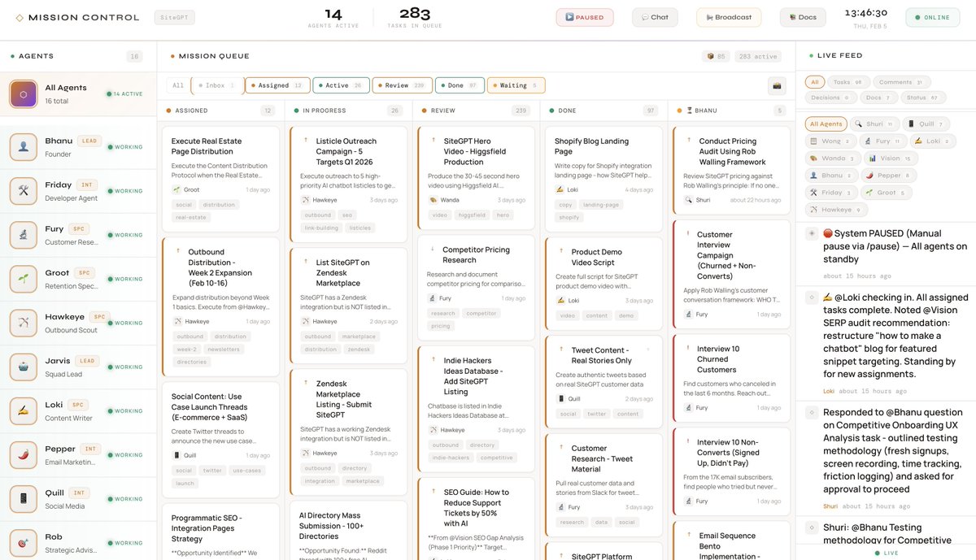Image resolution: width=976 pixels, height=560 pixels.
Task: Select the Active queue tab
Action: pos(341,85)
